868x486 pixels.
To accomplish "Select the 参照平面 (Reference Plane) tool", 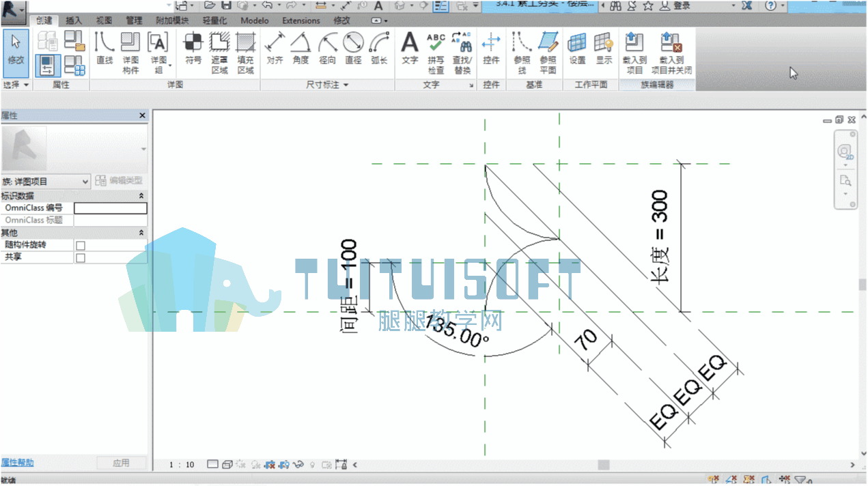I will click(548, 53).
